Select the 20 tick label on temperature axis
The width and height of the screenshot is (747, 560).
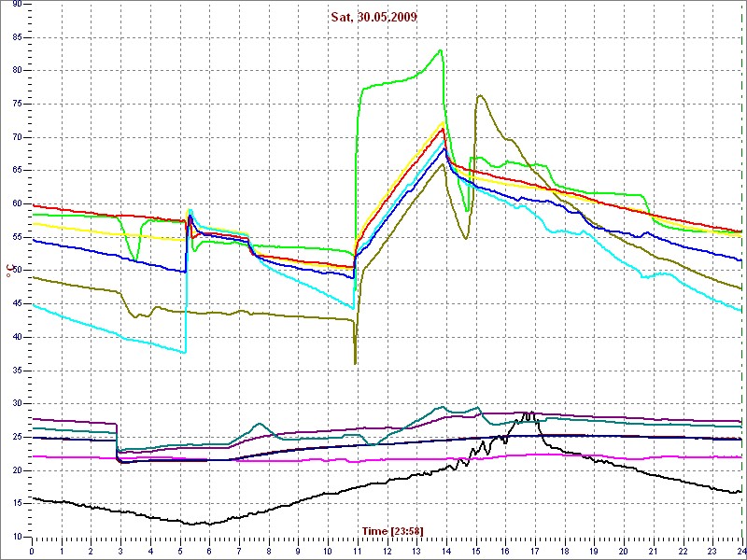coord(16,470)
